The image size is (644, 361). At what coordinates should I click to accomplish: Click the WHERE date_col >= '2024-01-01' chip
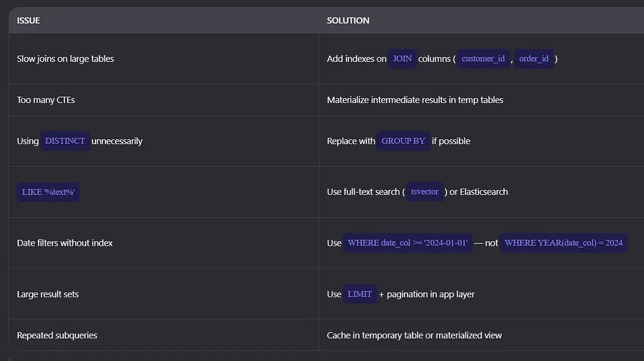coord(407,243)
